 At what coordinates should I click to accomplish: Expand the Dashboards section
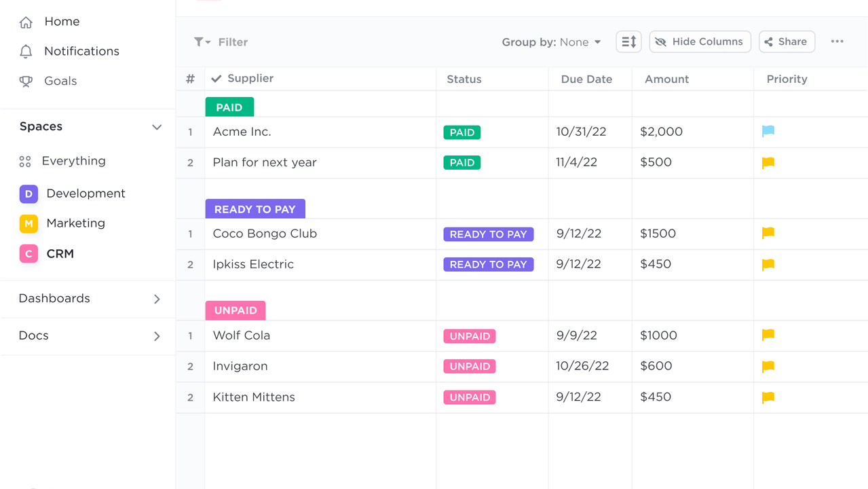coord(157,299)
